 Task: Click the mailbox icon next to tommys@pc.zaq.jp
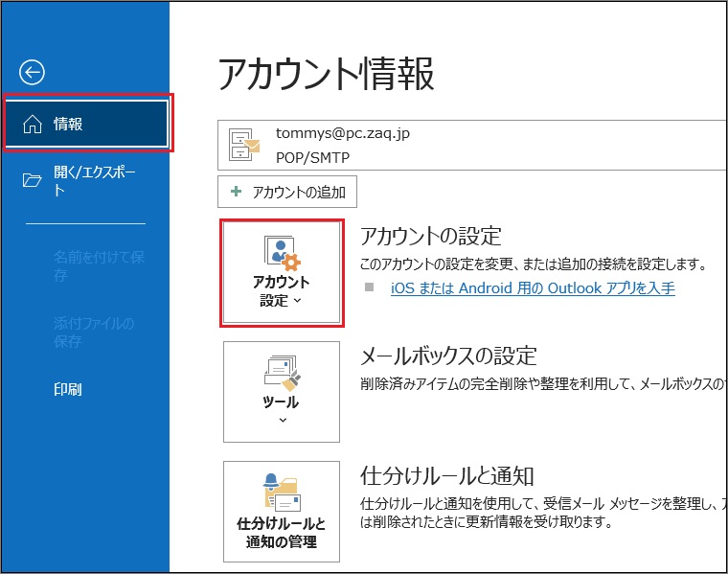(244, 145)
